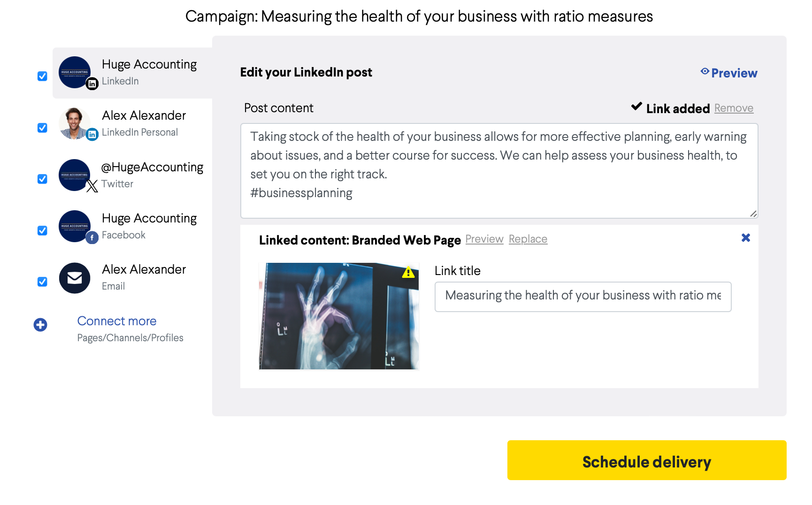The width and height of the screenshot is (812, 505).
Task: Click the @HugeAccounting Twitter avatar icon
Action: coord(75,175)
